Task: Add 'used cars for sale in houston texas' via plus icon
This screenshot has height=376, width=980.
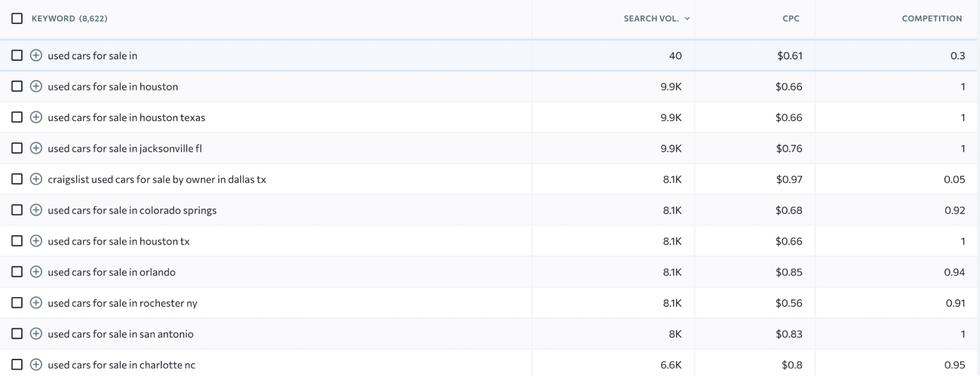Action: click(x=36, y=117)
